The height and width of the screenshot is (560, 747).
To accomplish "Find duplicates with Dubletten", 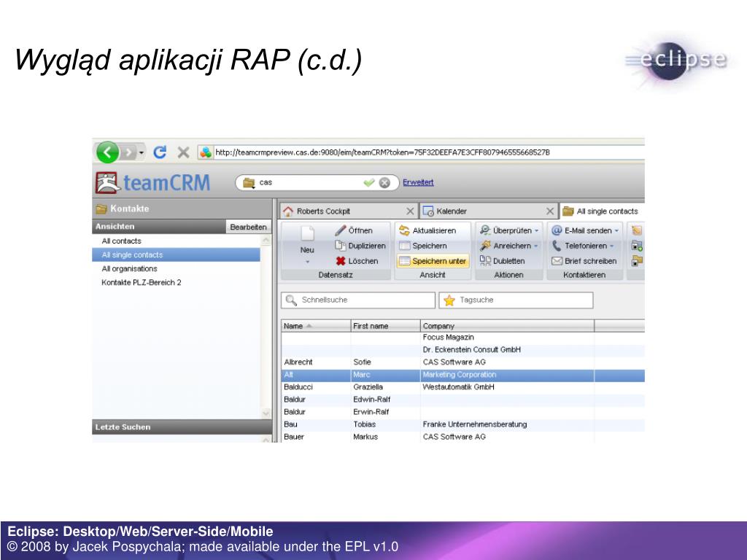I will click(x=502, y=261).
